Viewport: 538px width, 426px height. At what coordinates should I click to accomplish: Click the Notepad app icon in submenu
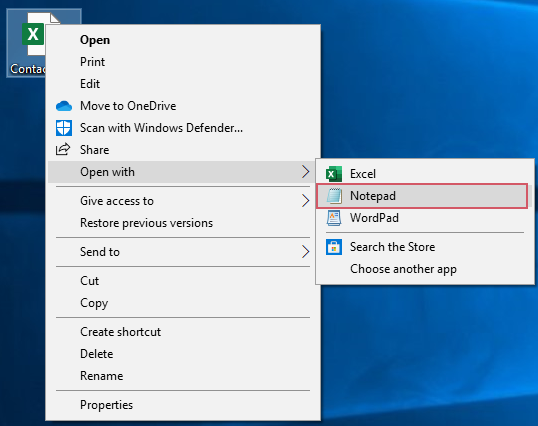(x=334, y=196)
